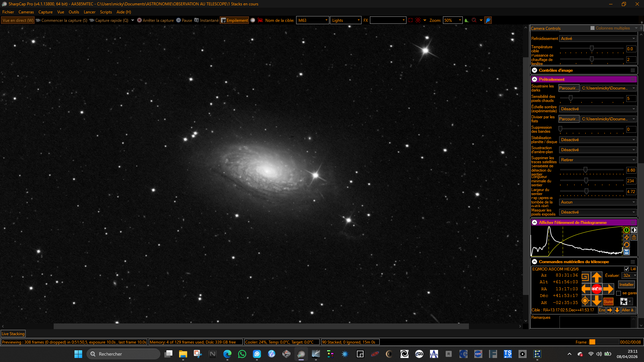Click the spiral search icon in telescope controls
The image size is (644, 362).
585,277
